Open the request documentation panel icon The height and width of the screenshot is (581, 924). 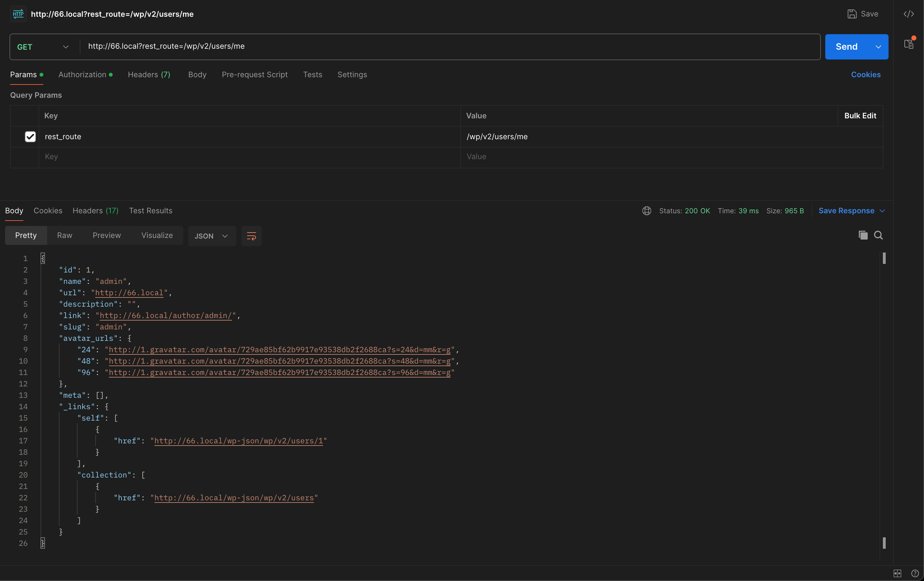[x=908, y=44]
